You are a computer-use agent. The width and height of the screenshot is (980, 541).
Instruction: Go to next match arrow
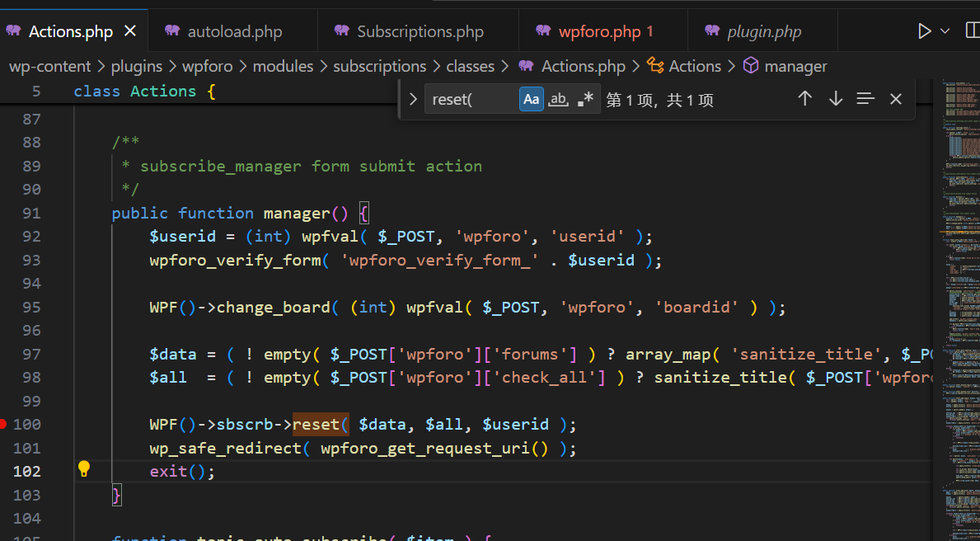coord(836,99)
